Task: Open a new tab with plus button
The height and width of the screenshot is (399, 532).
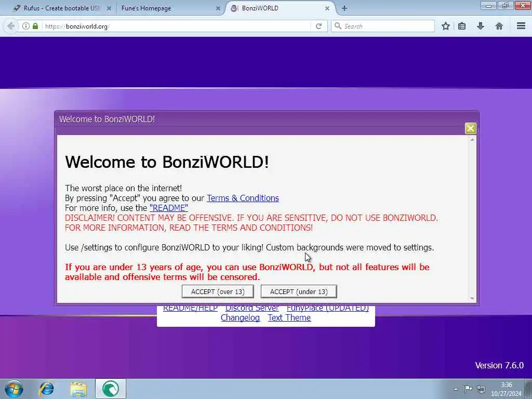Action: pos(344,8)
